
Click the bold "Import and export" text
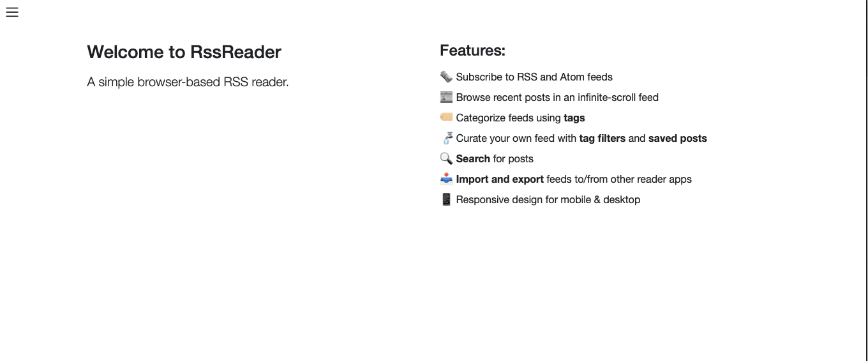click(500, 179)
